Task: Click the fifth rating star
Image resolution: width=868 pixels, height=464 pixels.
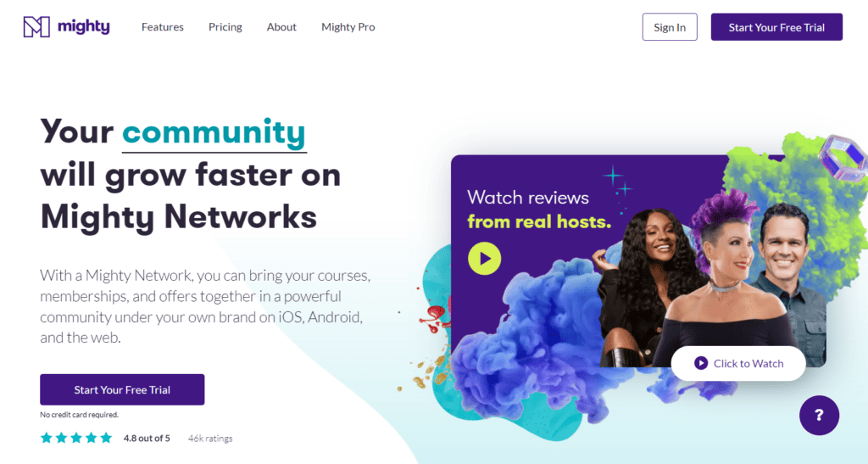Action: [x=106, y=438]
